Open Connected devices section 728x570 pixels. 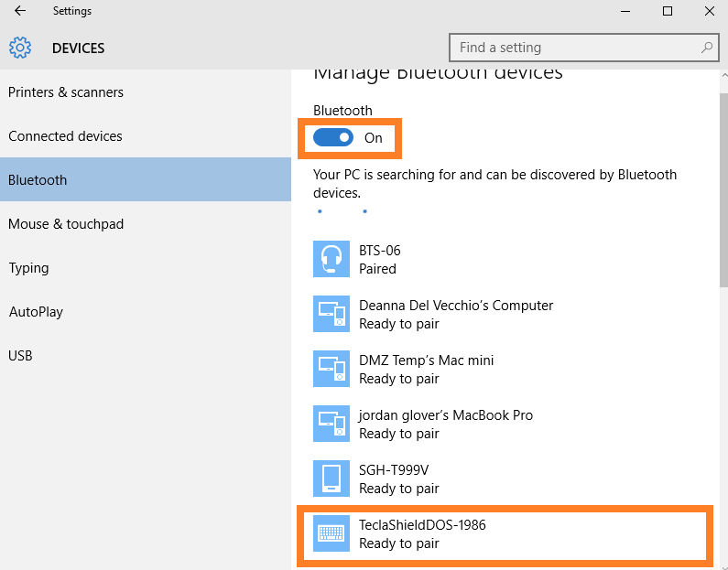[x=65, y=136]
